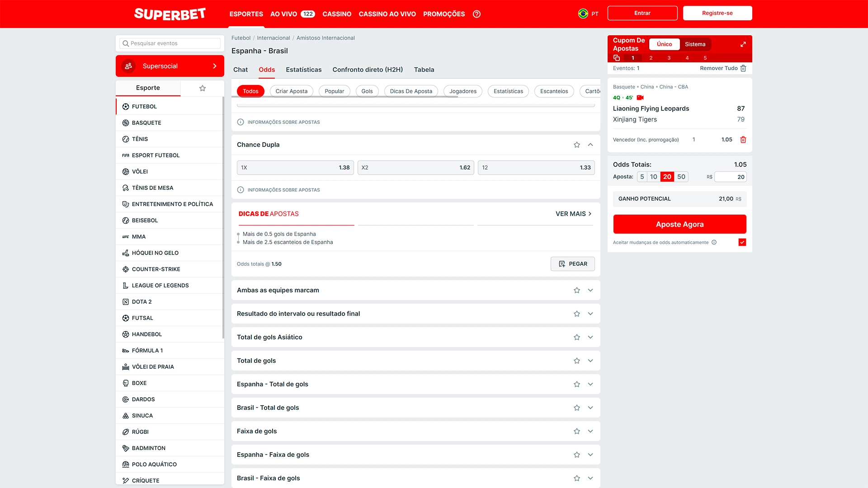Favorite the Total de gols Asiático star
Screen dimensions: 868x488
tap(577, 337)
